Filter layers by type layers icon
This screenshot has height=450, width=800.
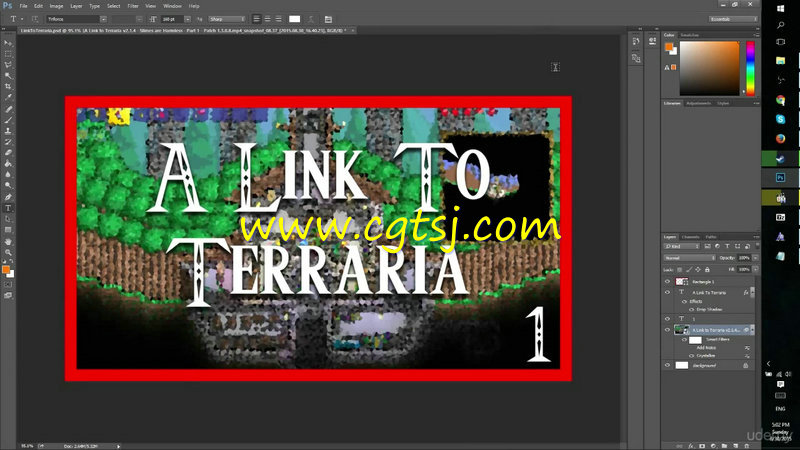[x=727, y=246]
